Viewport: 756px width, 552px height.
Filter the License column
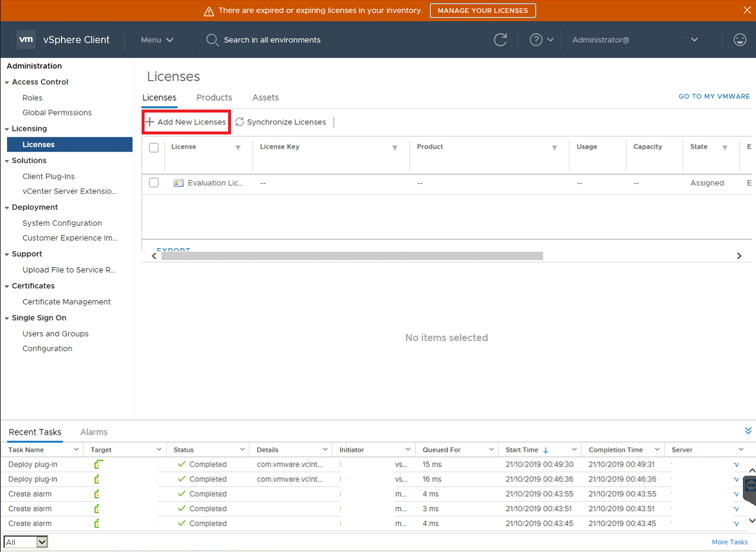pyautogui.click(x=238, y=148)
